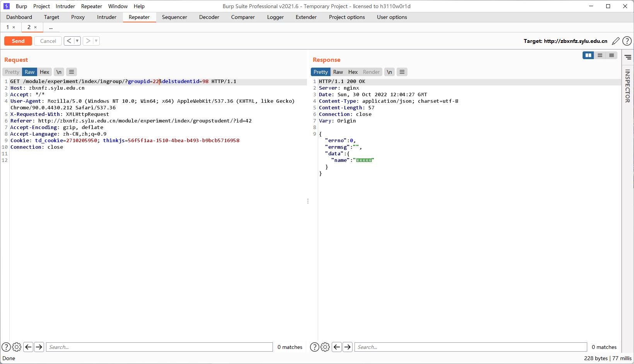Screen dimensions: 634x364
Task: Open request search help icon
Action: coord(6,347)
